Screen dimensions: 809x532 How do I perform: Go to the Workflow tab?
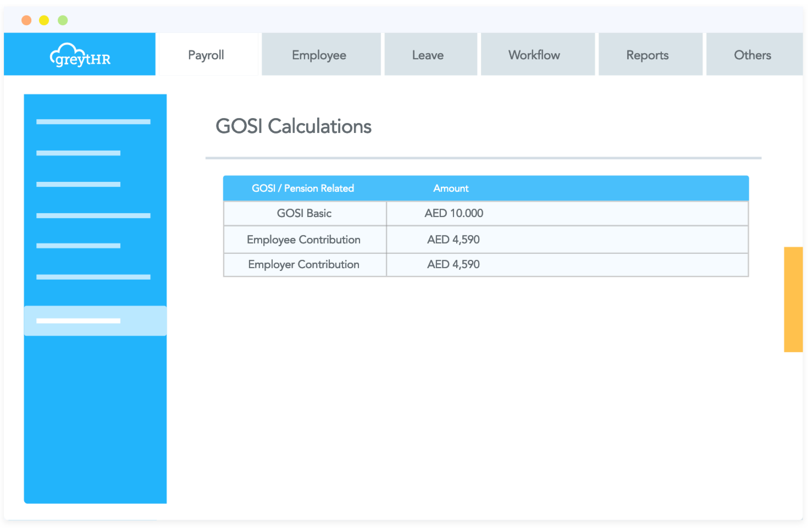pyautogui.click(x=538, y=54)
